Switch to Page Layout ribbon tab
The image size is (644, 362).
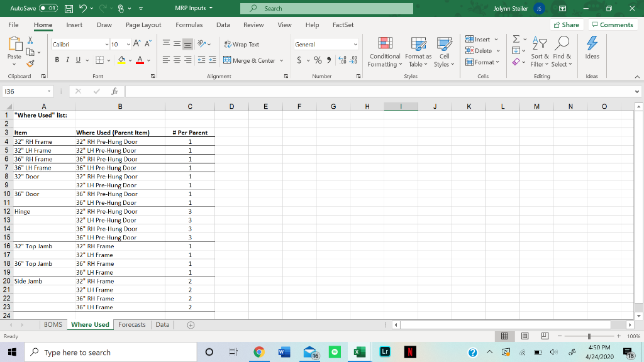pos(143,25)
